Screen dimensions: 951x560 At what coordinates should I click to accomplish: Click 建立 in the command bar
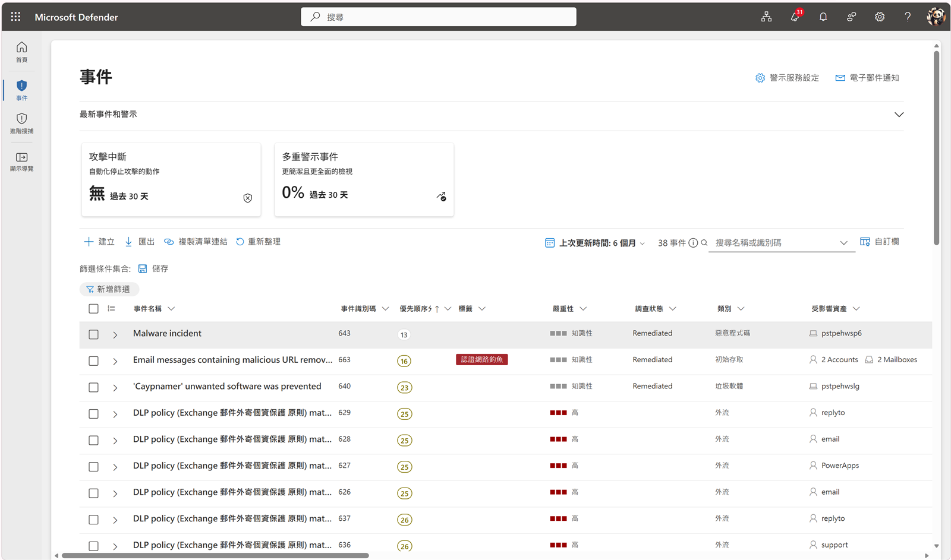point(99,242)
